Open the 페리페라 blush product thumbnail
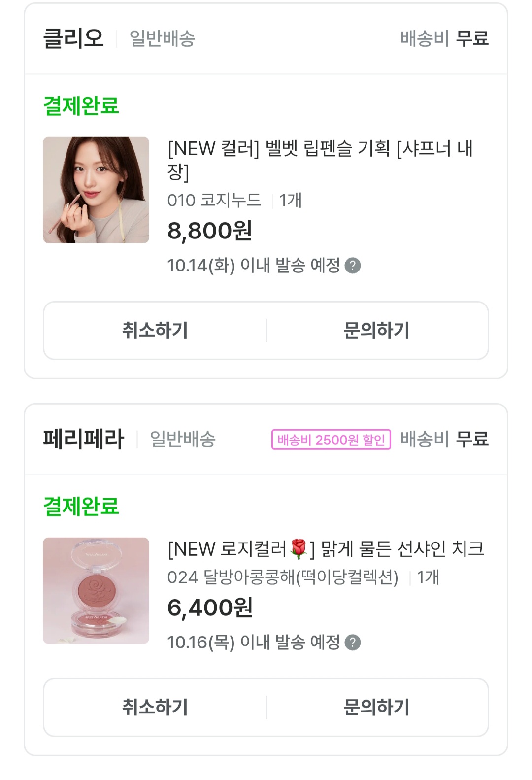532x780 pixels. pyautogui.click(x=96, y=591)
